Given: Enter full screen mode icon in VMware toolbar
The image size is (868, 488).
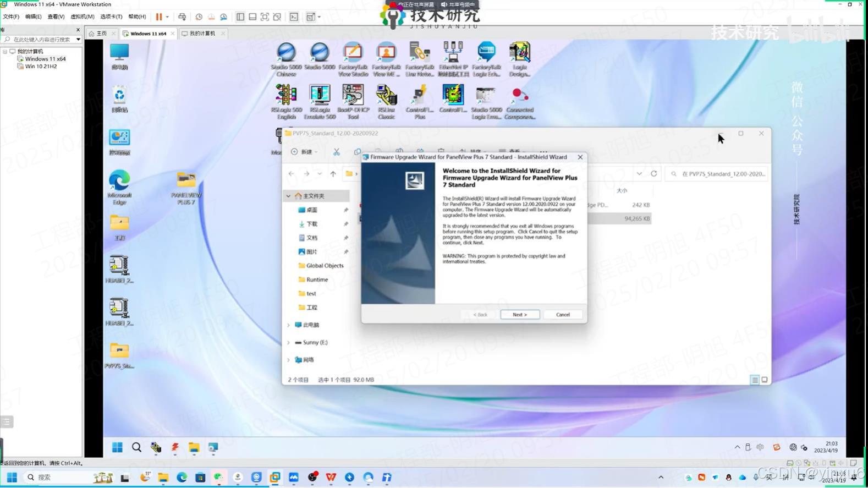Looking at the screenshot, I should tap(265, 17).
